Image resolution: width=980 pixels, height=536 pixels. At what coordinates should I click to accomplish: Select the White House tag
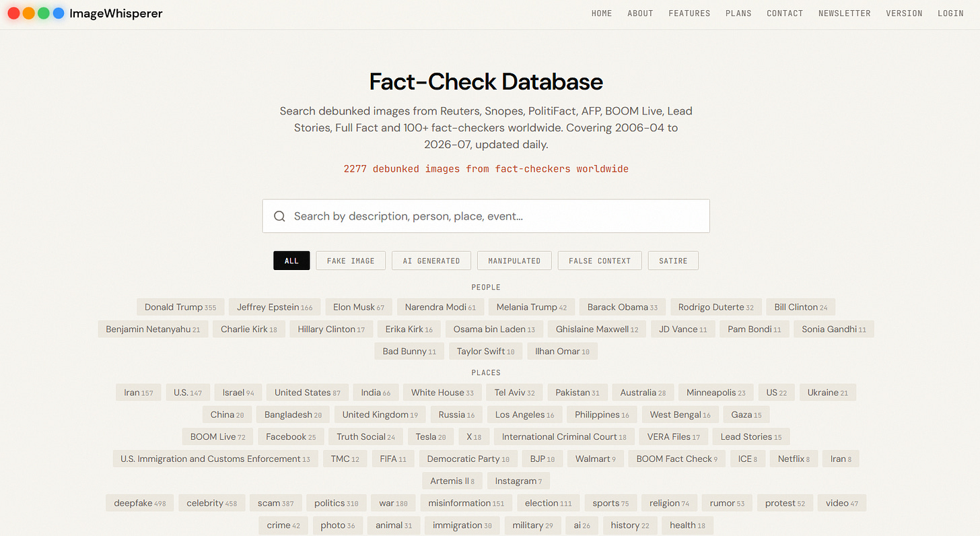442,393
